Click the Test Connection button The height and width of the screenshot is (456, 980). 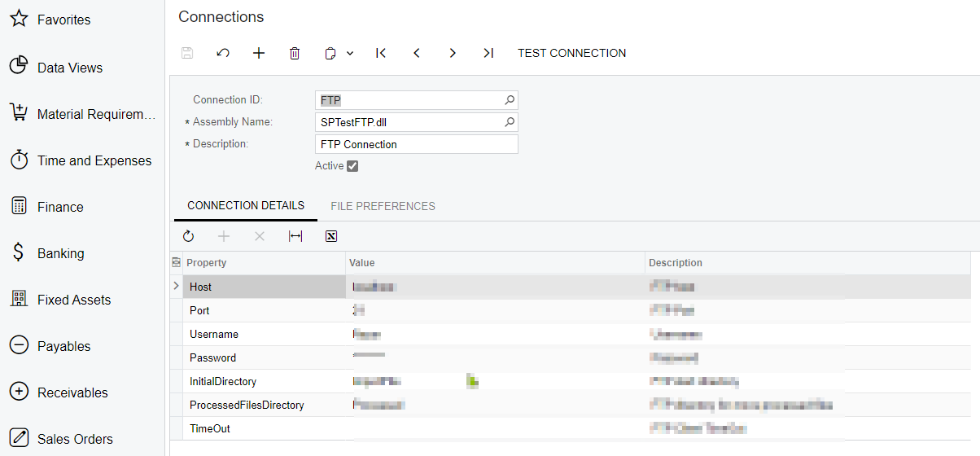pyautogui.click(x=571, y=53)
